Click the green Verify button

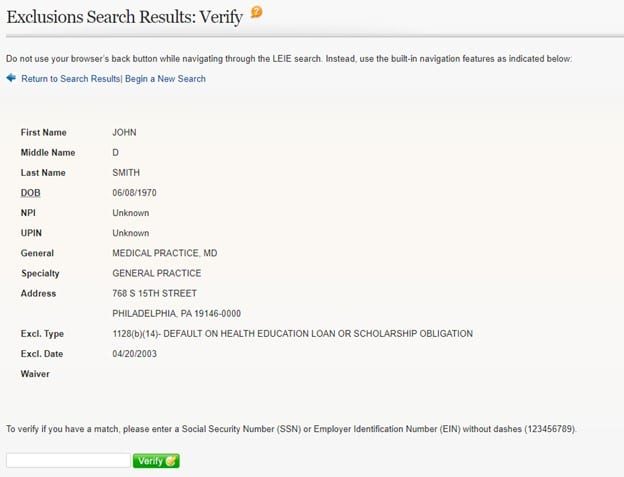click(x=156, y=461)
